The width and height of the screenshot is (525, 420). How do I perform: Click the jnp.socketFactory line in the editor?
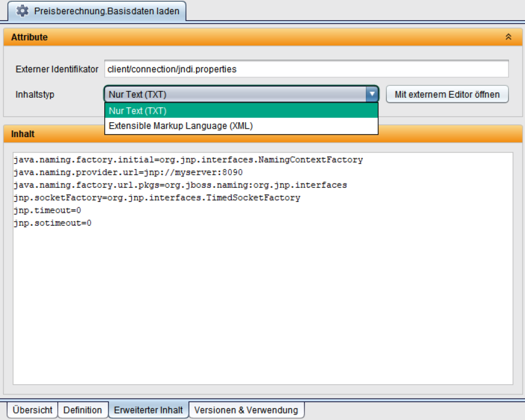[x=156, y=198]
